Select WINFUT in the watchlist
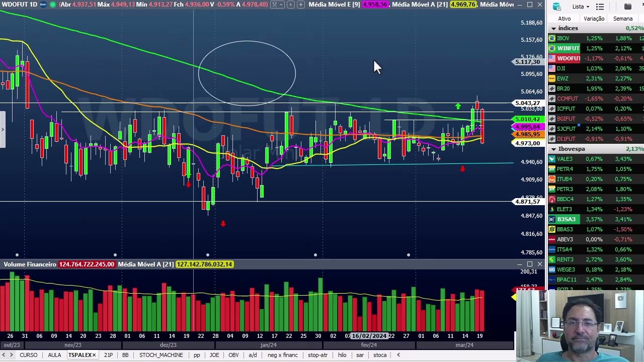Screen dimensions: 644x362 [x=568, y=48]
